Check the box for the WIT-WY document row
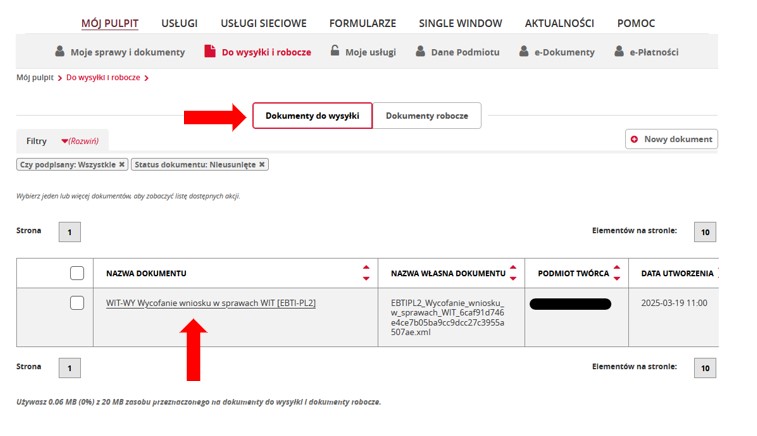 [x=77, y=303]
